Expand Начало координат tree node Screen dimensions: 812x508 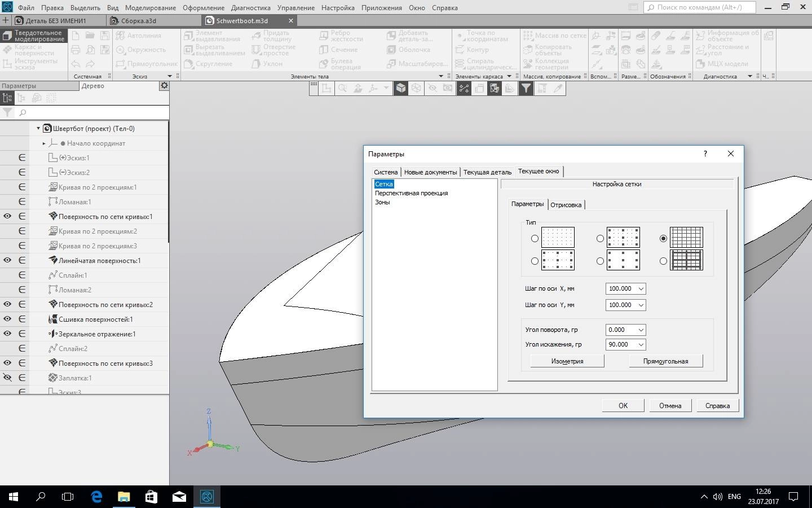point(44,143)
